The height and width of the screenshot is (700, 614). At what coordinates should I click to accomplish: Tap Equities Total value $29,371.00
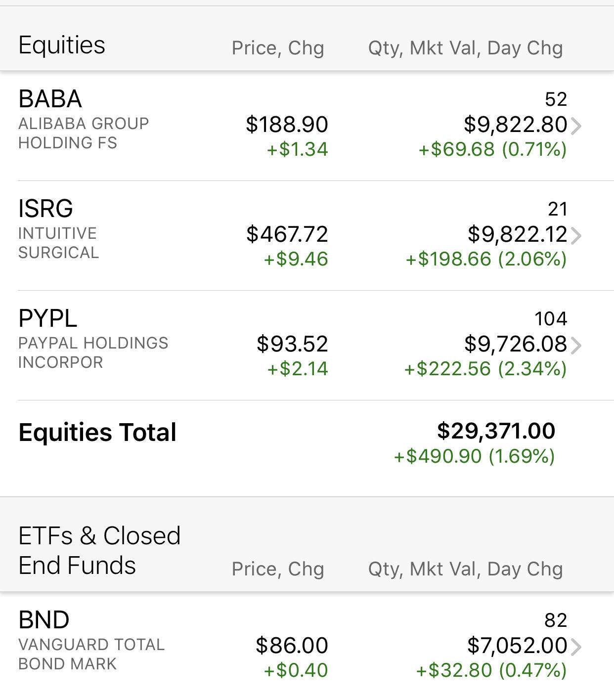pos(496,431)
